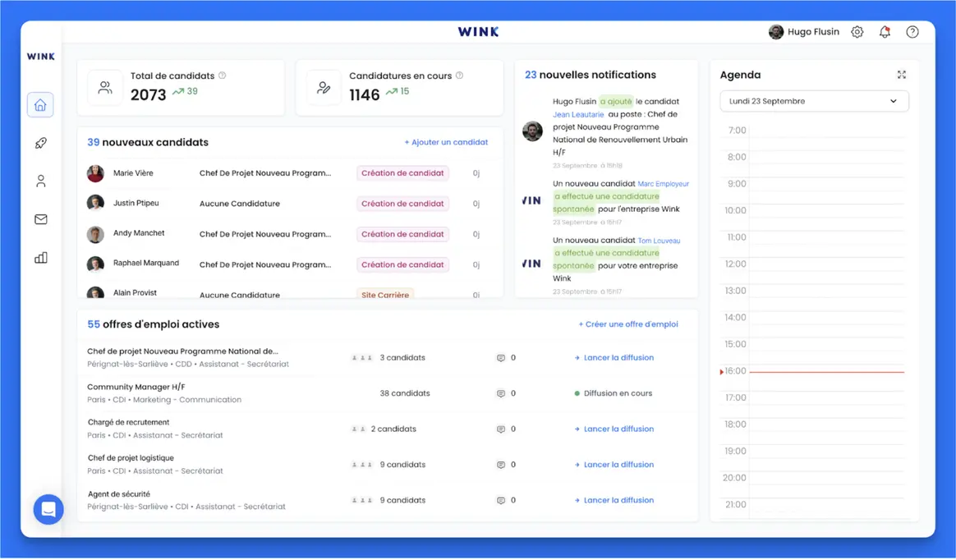Click the Jean Leautarie candidate link

pos(578,115)
